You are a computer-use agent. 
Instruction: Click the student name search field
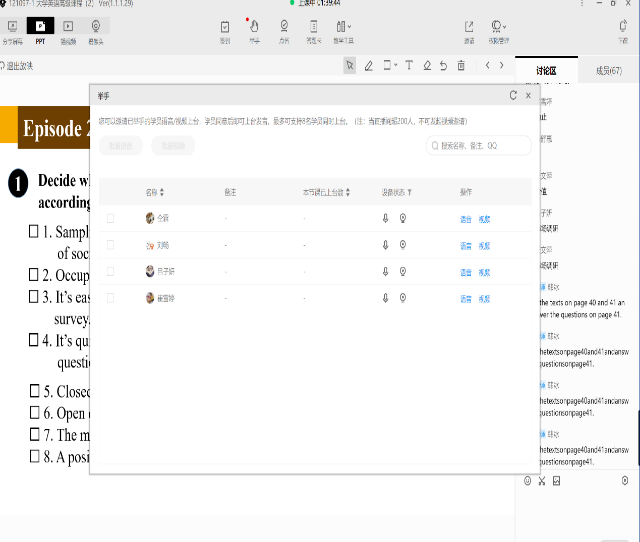(x=479, y=146)
